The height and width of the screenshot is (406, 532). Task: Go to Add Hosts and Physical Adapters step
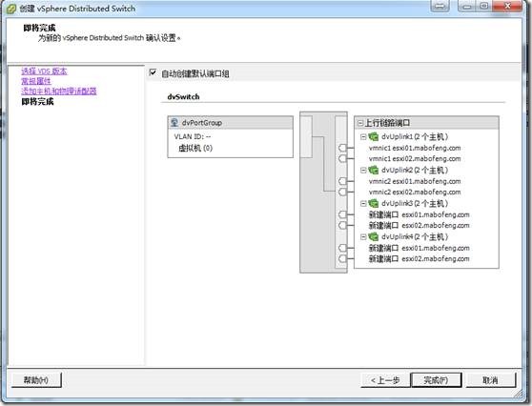coord(59,91)
